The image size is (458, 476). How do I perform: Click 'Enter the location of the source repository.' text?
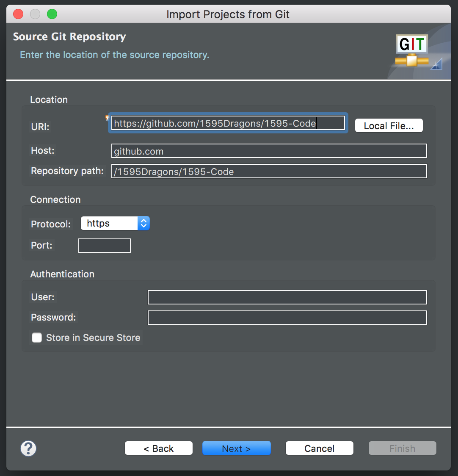(x=114, y=55)
